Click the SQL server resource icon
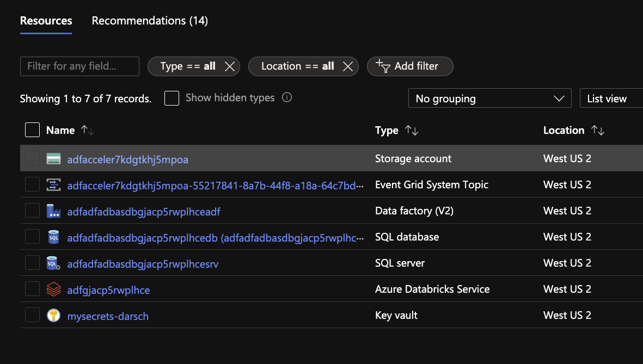Screen dimensions: 643x364 (x=53, y=263)
